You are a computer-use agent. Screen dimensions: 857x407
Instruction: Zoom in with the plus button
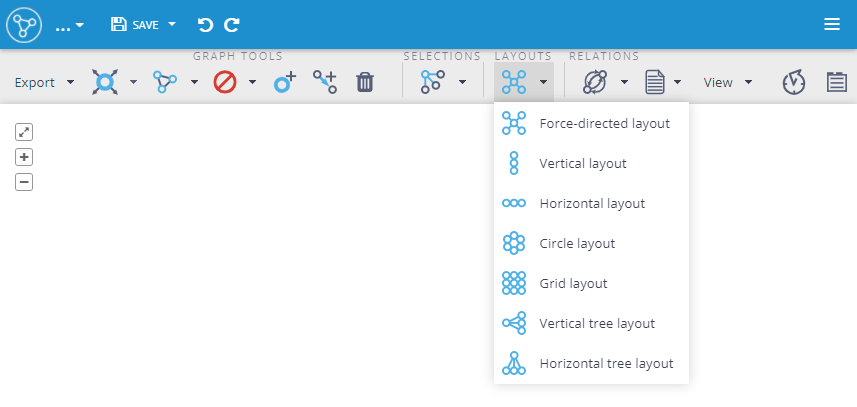pos(24,157)
